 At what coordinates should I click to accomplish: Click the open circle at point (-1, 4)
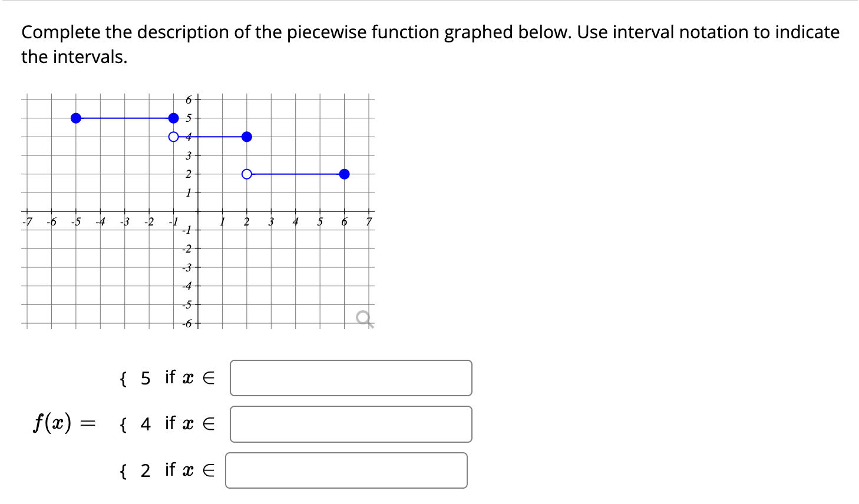pyautogui.click(x=173, y=137)
